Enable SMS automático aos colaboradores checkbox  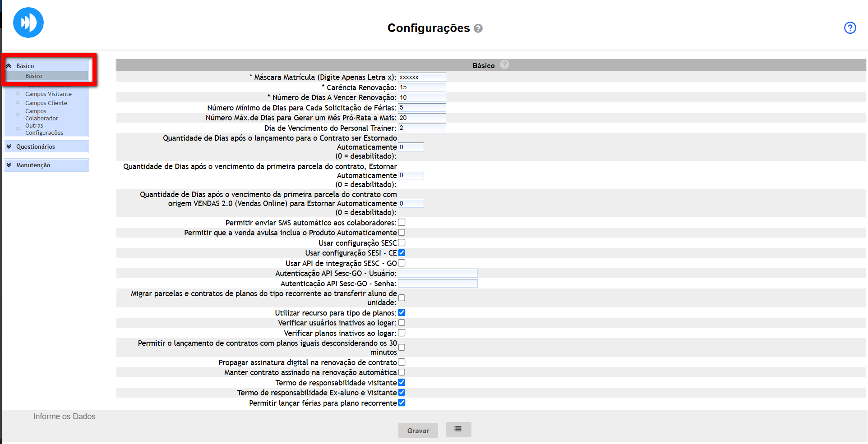(402, 223)
